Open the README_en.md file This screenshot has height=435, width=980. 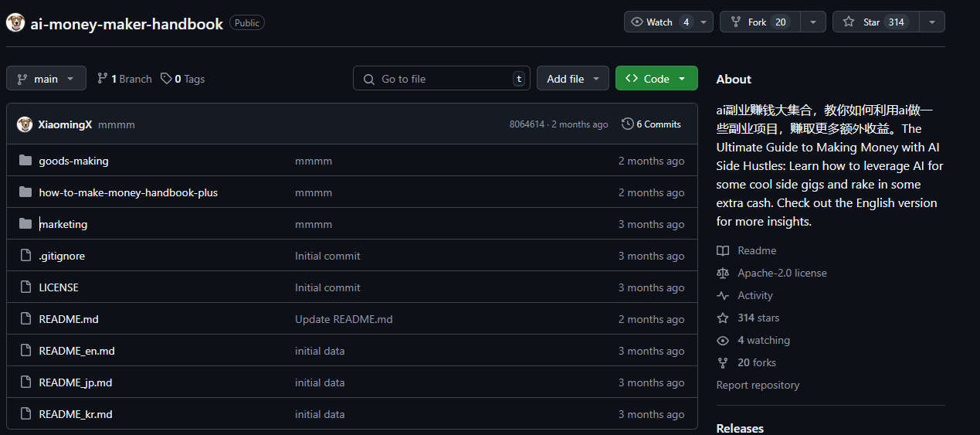tap(76, 351)
